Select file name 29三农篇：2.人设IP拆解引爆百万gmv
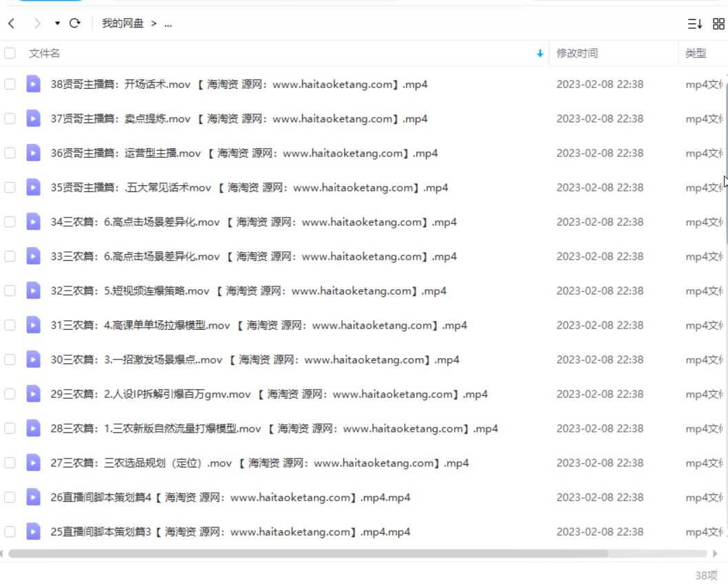 click(269, 394)
